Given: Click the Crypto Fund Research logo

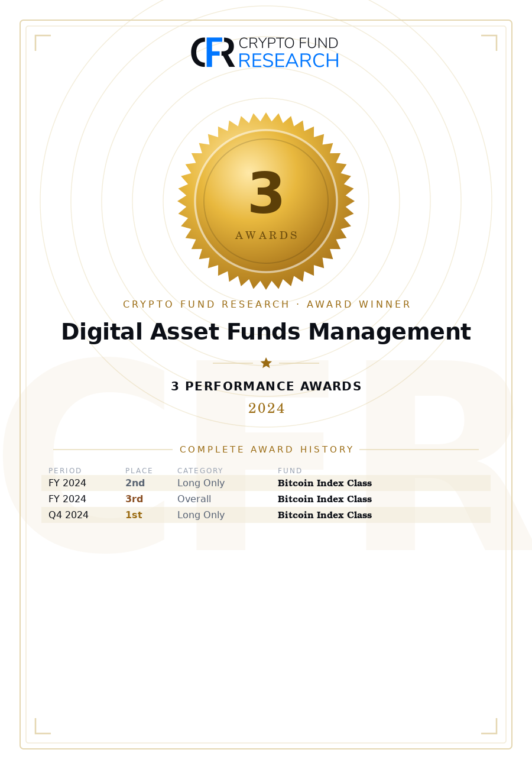Looking at the screenshot, I should (x=265, y=52).
